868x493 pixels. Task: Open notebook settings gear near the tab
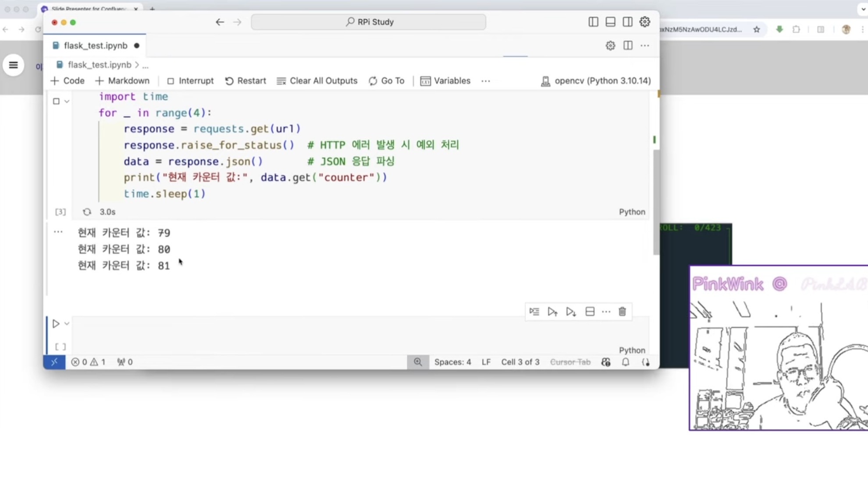(x=610, y=46)
